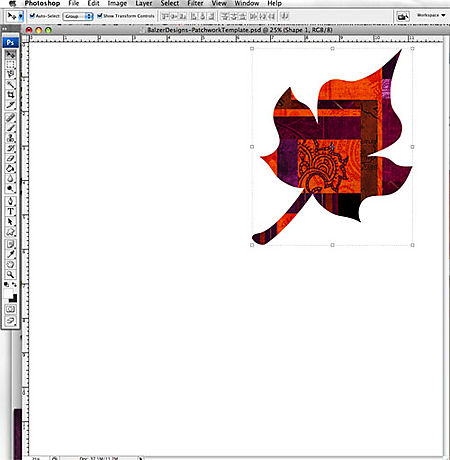Select the Rectangular Marquee tool

click(x=10, y=64)
